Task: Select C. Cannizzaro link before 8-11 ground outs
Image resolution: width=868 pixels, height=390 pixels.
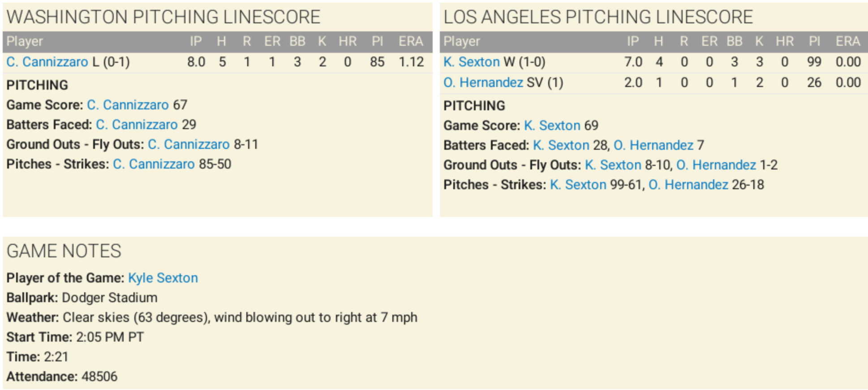Action: (x=189, y=144)
